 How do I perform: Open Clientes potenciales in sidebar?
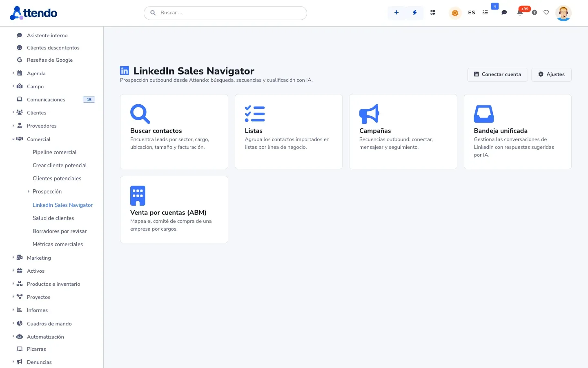tap(57, 178)
